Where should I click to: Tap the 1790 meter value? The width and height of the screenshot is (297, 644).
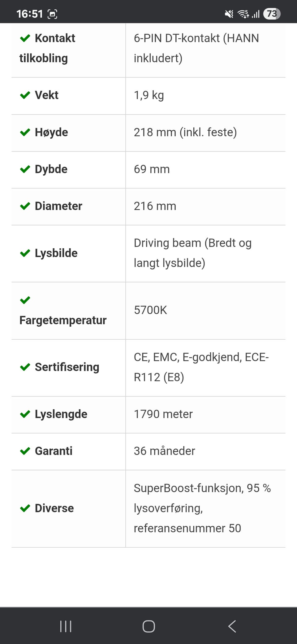pyautogui.click(x=163, y=414)
